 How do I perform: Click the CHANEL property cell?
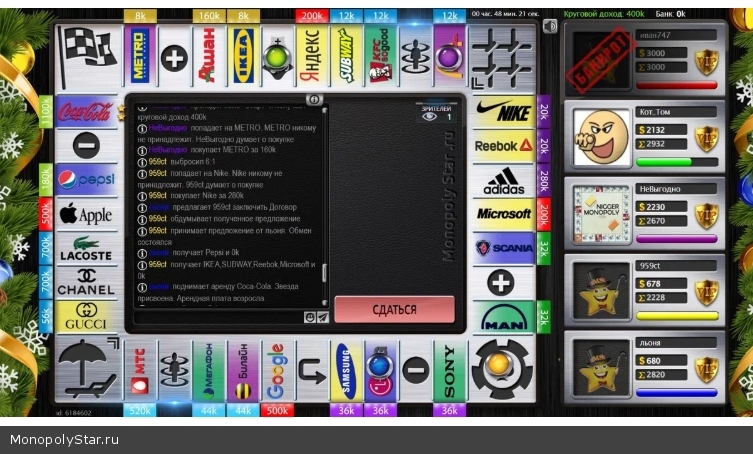pos(86,282)
